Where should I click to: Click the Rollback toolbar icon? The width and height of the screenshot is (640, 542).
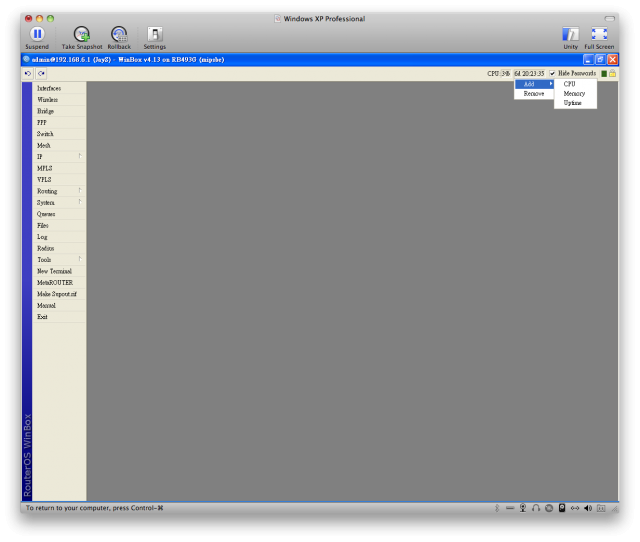(119, 34)
